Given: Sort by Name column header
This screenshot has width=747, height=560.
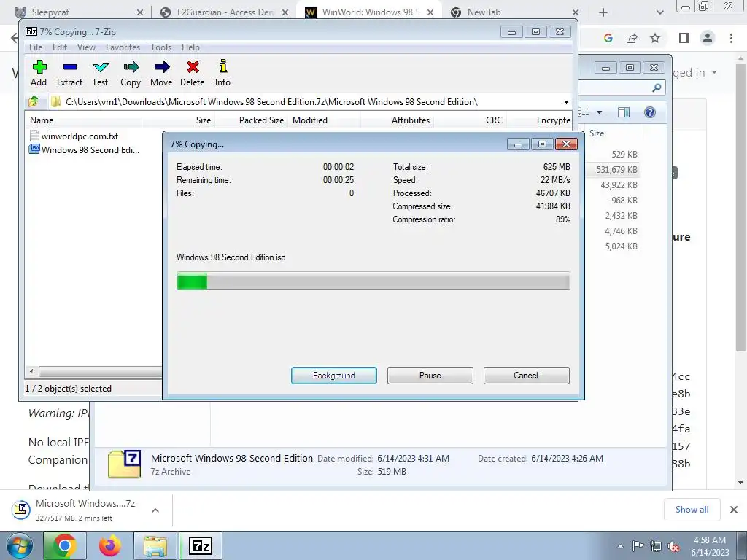Looking at the screenshot, I should point(83,120).
